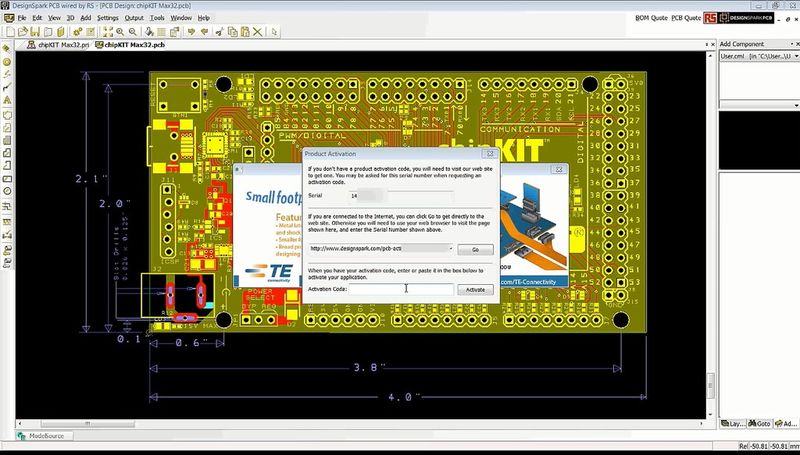Switch to chipKIT Max32.pcb tab
Image resolution: width=800 pixels, height=455 pixels.
click(x=130, y=45)
